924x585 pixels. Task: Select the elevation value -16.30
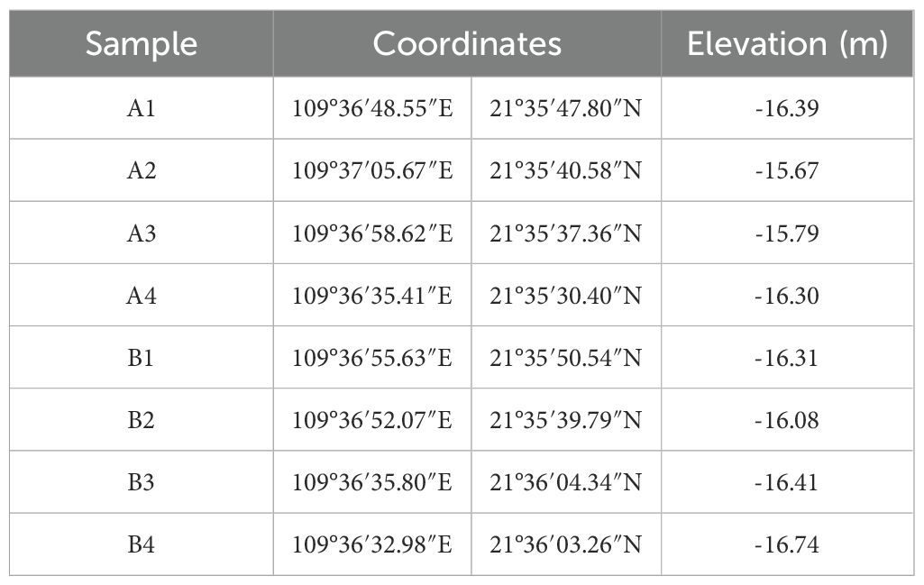point(787,296)
